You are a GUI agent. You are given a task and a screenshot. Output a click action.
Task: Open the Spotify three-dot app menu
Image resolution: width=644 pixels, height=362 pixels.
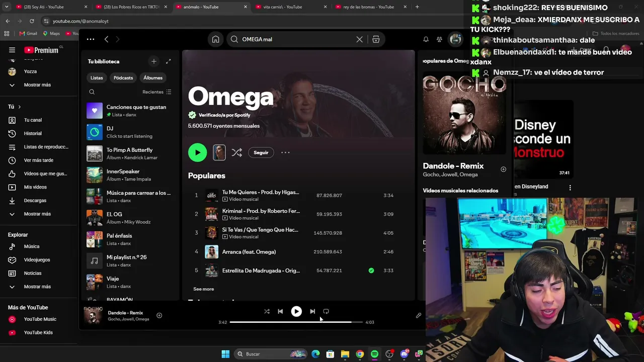(91, 39)
